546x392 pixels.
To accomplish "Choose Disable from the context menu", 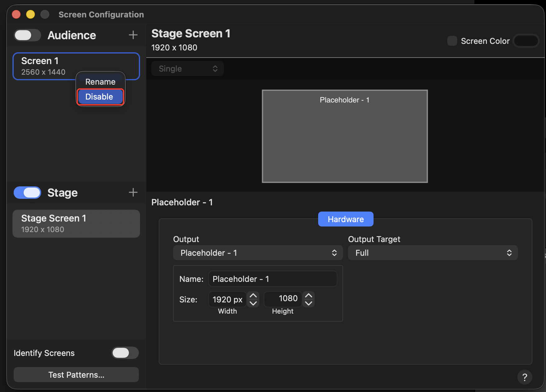I will (x=100, y=97).
